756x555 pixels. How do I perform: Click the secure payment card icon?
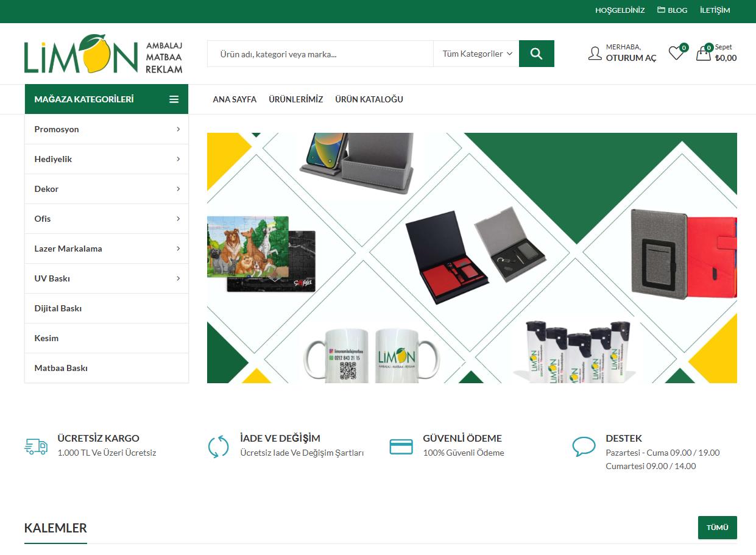coord(401,447)
